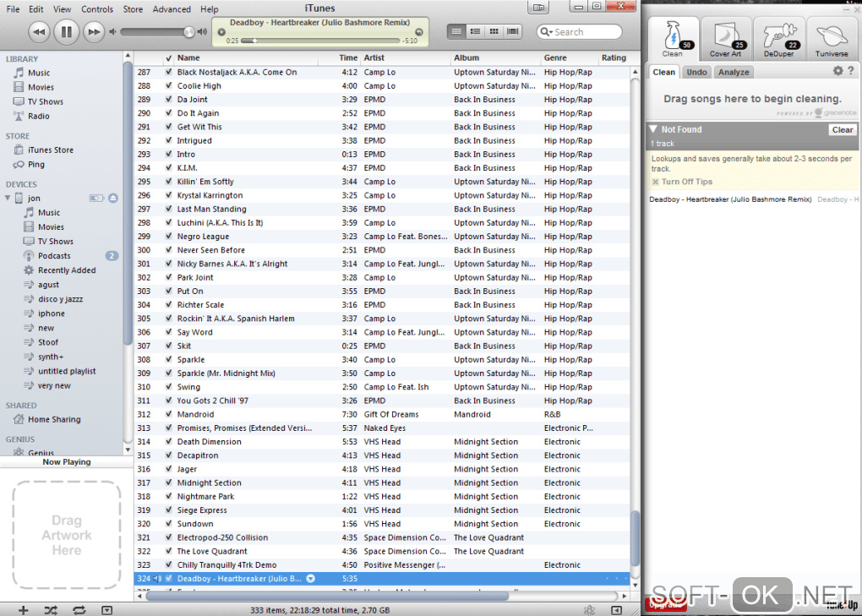Open the File menu

pyautogui.click(x=13, y=8)
